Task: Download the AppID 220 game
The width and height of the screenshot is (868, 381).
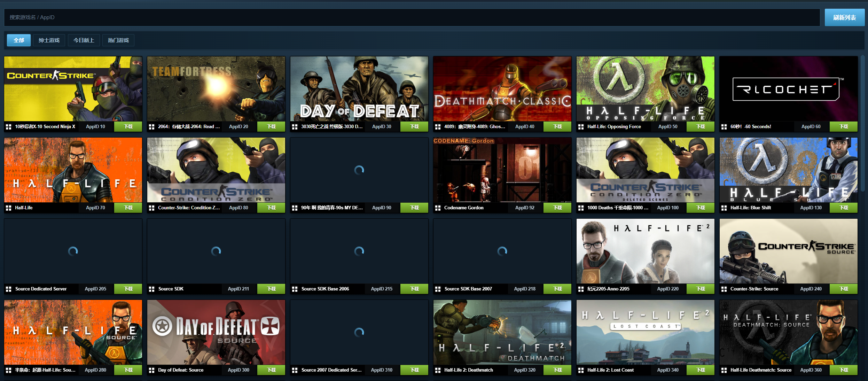Action: pos(701,289)
